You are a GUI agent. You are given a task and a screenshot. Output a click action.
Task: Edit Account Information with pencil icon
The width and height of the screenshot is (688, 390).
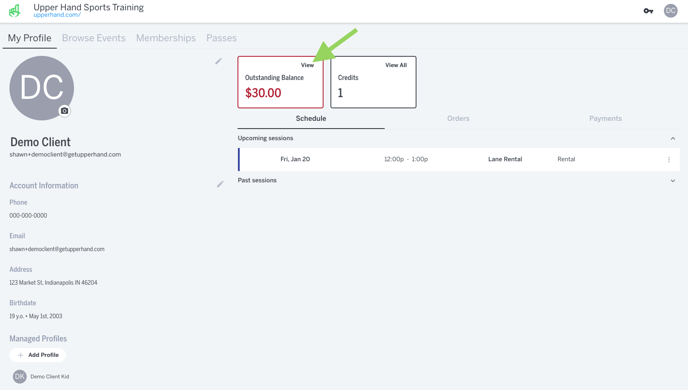click(x=220, y=184)
